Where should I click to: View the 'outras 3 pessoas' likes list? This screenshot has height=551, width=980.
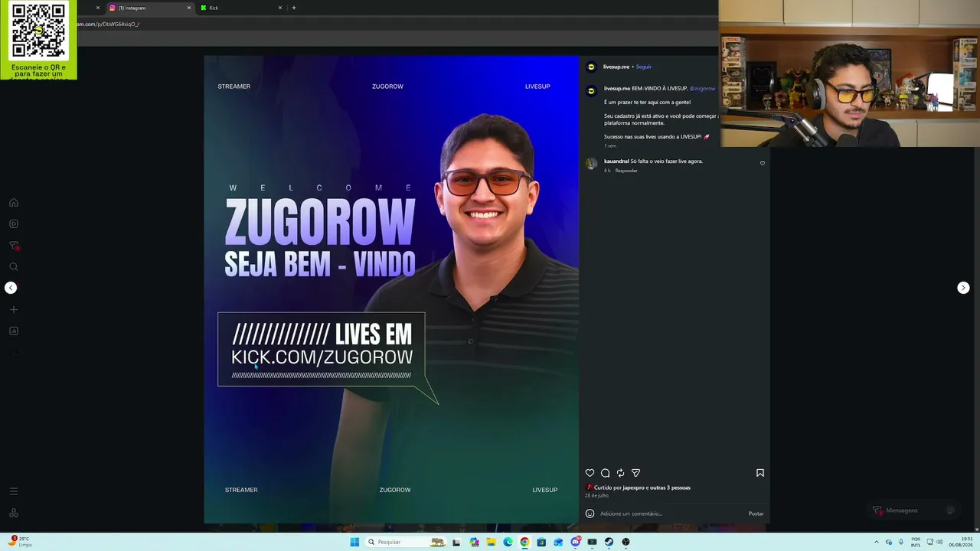[x=671, y=487]
